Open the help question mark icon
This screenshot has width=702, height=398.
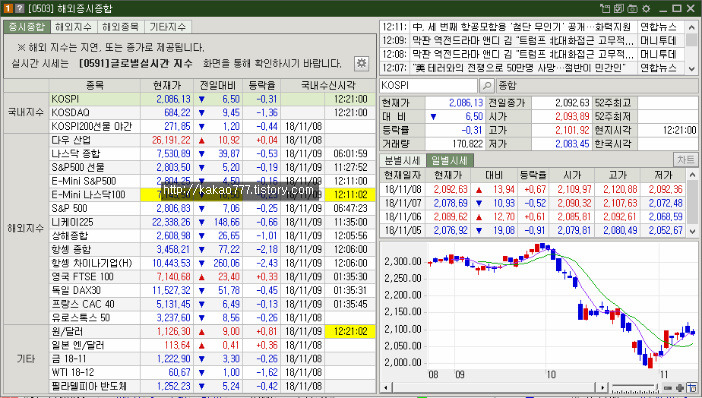[x=19, y=9]
